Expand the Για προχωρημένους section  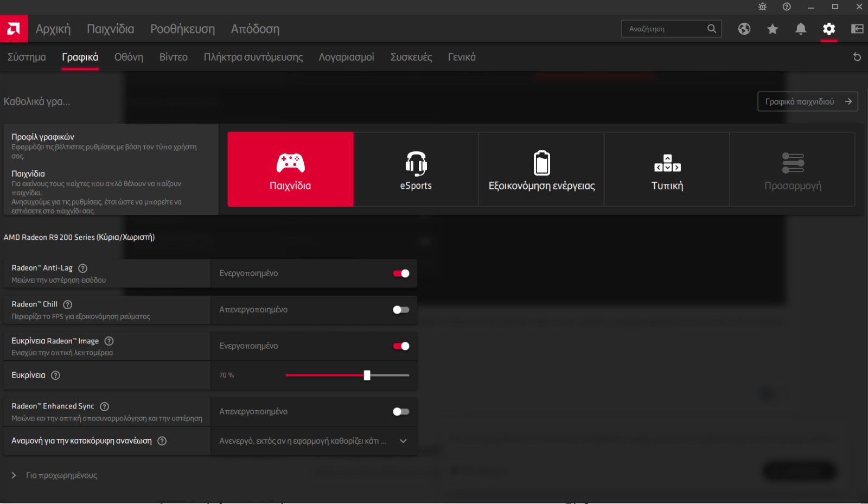(x=54, y=475)
